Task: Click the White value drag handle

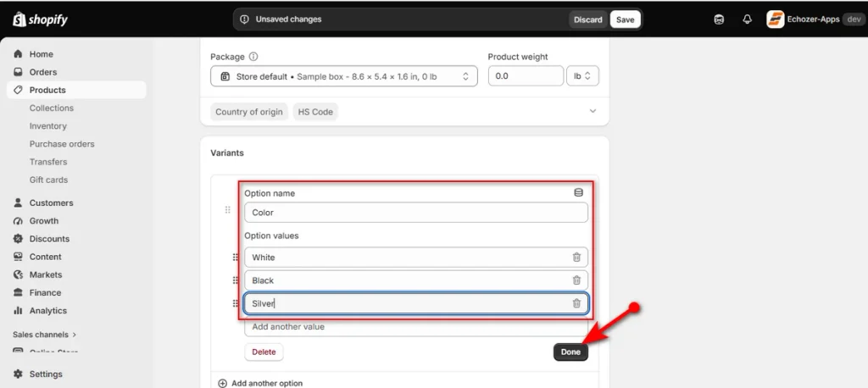Action: [x=236, y=258]
